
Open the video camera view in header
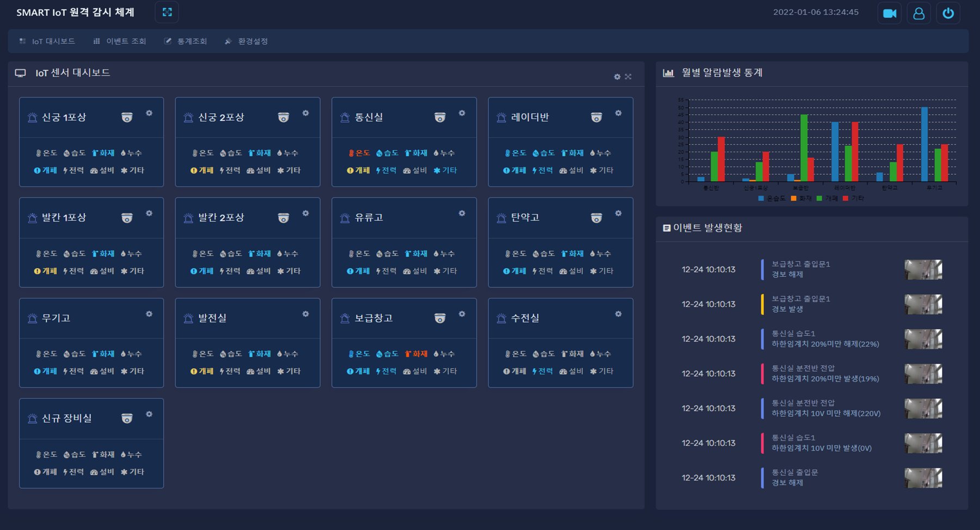[890, 13]
